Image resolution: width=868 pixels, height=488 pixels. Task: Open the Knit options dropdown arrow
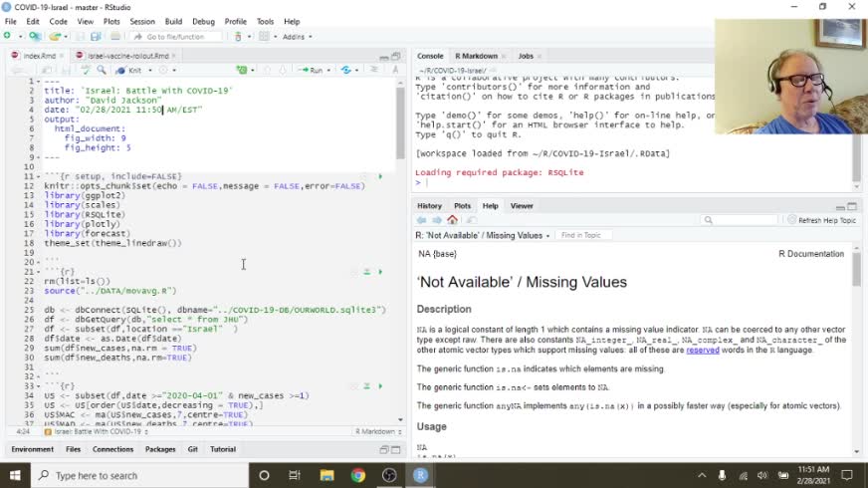click(150, 71)
